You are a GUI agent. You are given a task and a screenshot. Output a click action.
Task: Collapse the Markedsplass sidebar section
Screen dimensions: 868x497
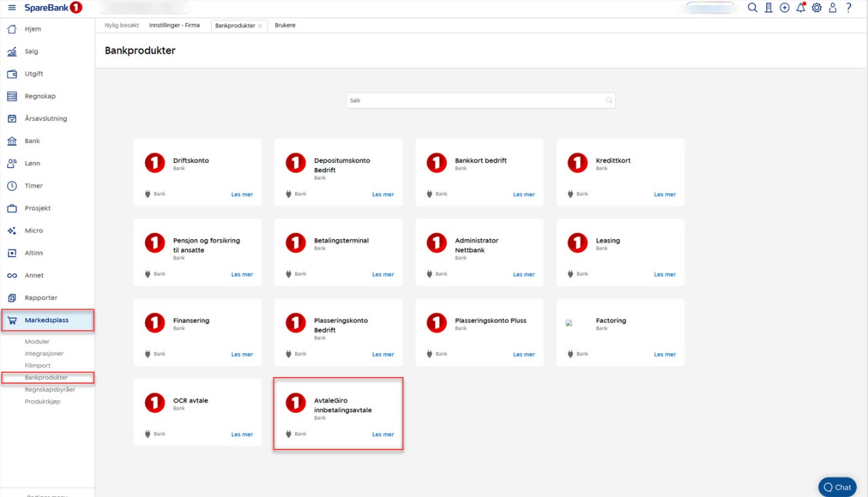(x=47, y=320)
